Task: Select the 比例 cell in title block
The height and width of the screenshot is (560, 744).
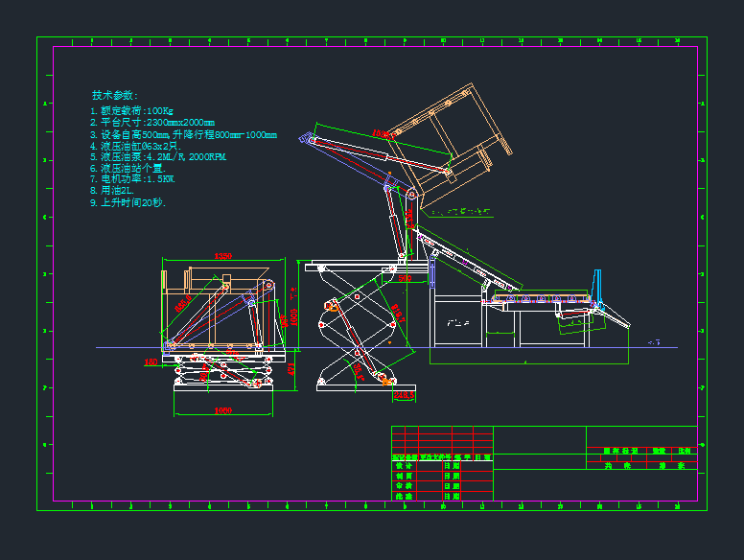Action: point(685,450)
